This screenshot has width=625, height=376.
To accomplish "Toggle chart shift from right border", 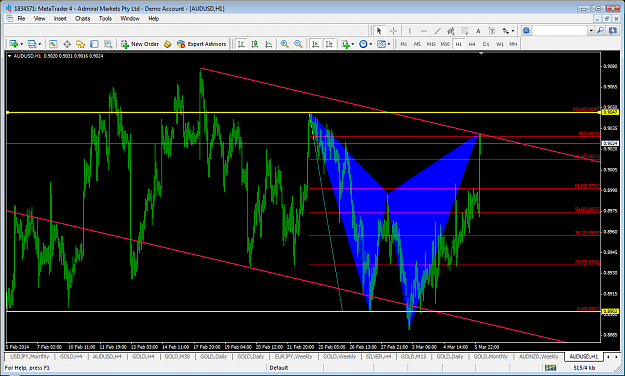I will pos(329,44).
